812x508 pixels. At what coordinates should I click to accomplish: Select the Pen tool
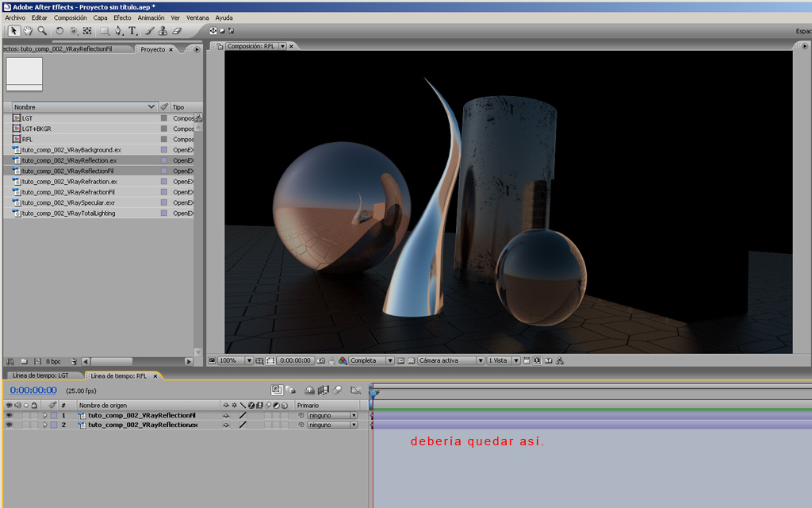(x=118, y=31)
